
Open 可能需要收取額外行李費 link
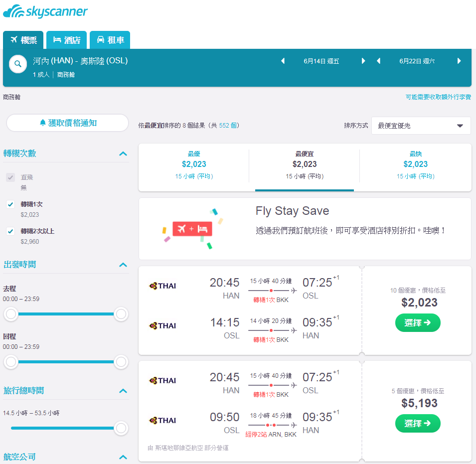(438, 97)
